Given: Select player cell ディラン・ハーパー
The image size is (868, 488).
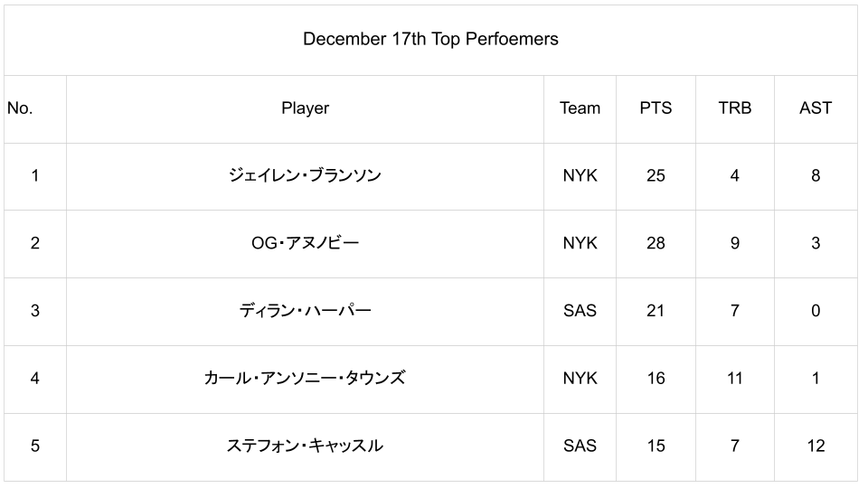Looking at the screenshot, I should [x=305, y=311].
